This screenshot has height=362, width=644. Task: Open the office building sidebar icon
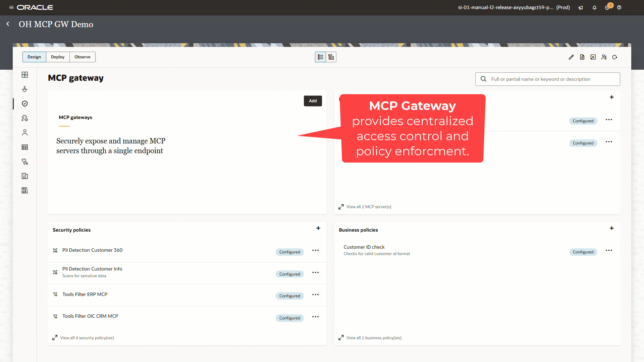tap(25, 176)
